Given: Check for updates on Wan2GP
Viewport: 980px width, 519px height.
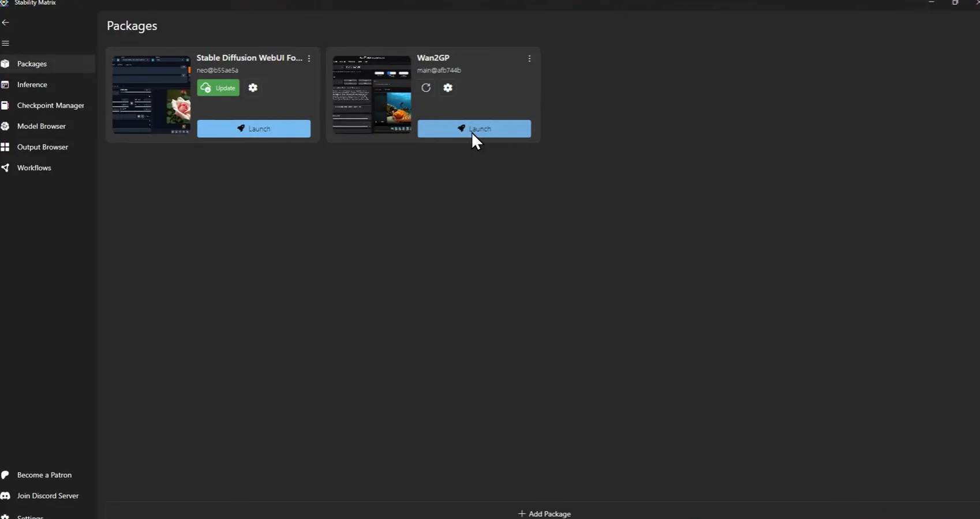Looking at the screenshot, I should tap(426, 88).
